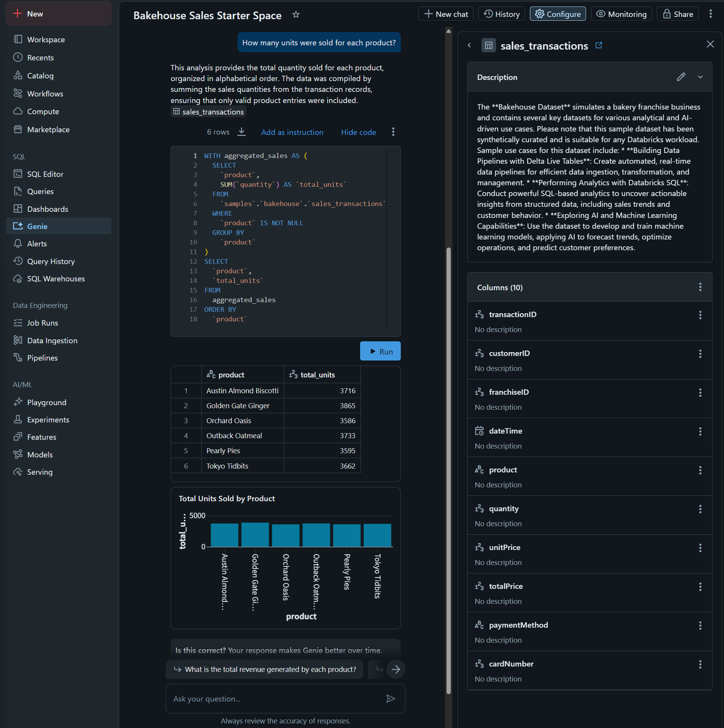Open Workspace in the sidebar
The image size is (724, 728).
pyautogui.click(x=58, y=40)
